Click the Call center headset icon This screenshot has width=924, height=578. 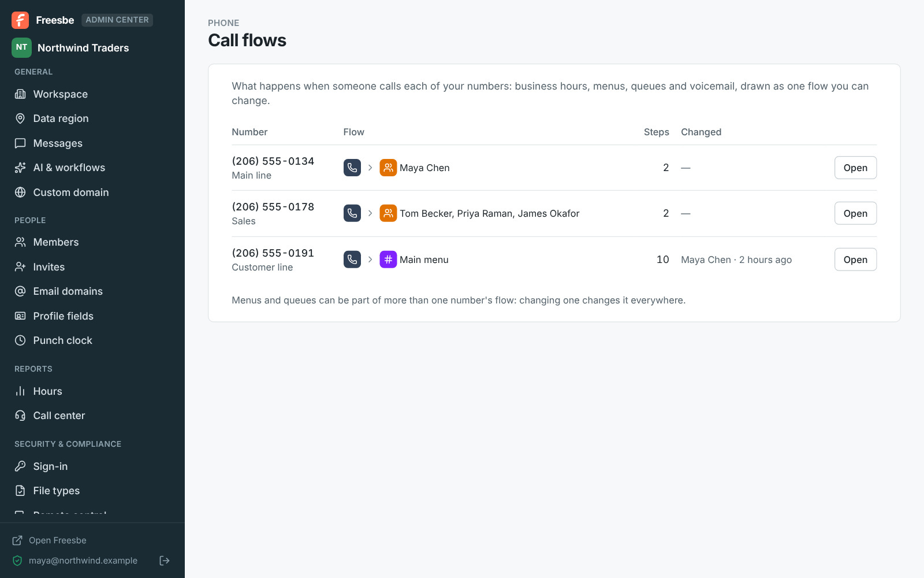(x=20, y=416)
